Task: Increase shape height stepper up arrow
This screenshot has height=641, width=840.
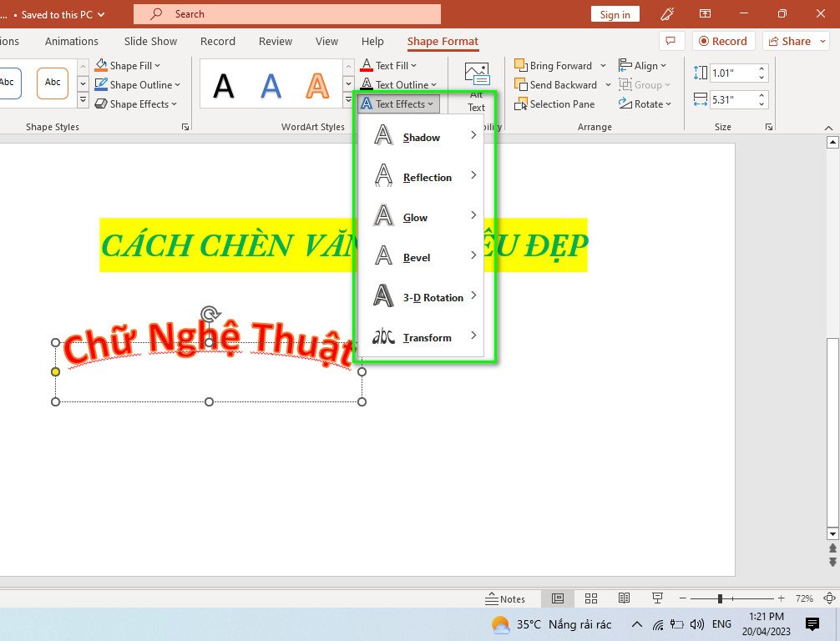Action: (x=762, y=68)
